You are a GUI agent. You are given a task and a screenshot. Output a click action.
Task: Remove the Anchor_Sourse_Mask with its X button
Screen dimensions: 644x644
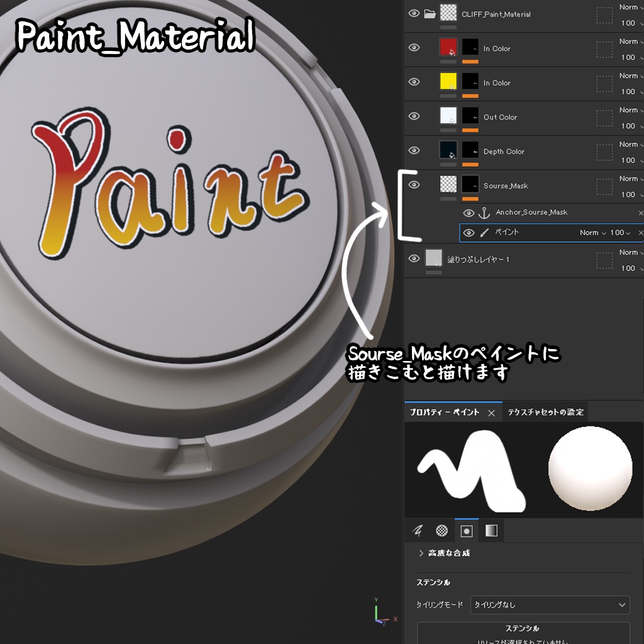pos(640,213)
